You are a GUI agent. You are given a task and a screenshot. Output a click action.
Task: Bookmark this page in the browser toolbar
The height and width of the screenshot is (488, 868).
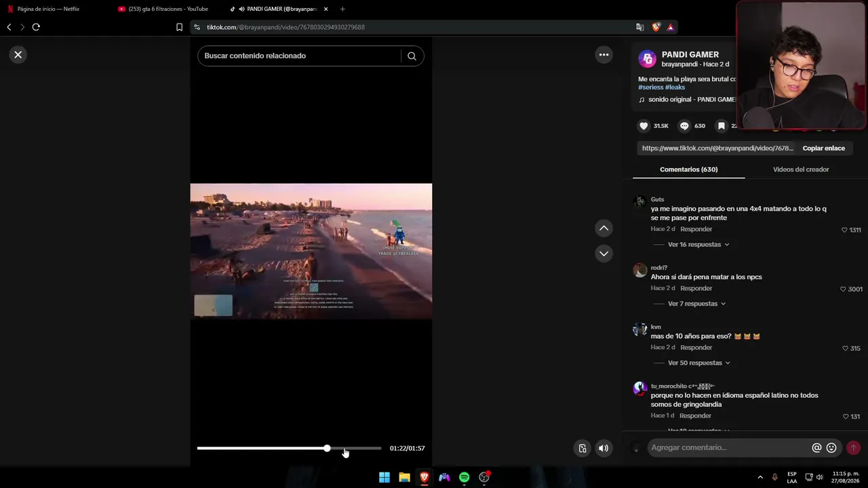pos(179,27)
